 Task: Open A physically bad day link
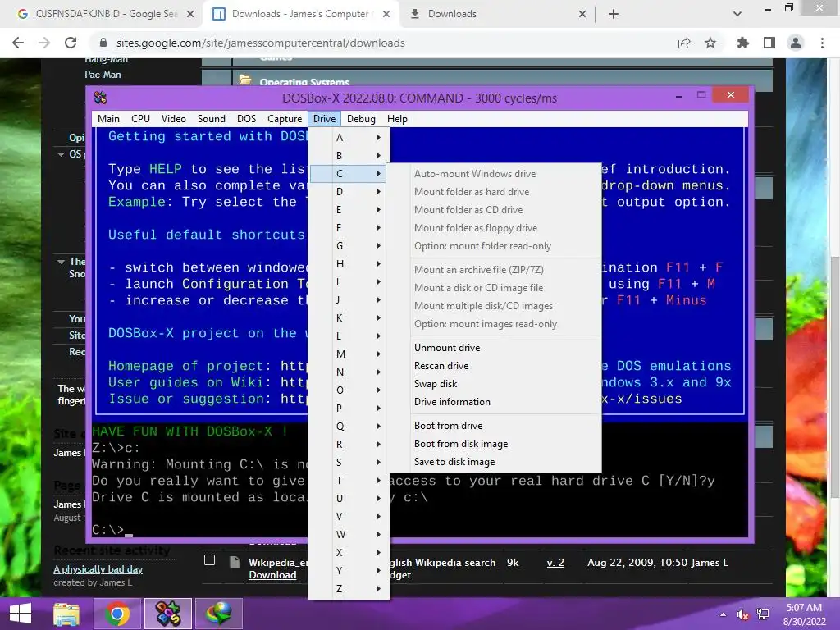(x=98, y=569)
